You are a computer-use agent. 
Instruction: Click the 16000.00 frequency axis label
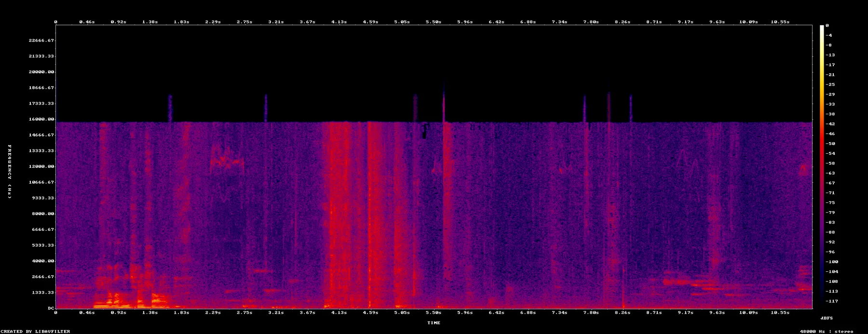pyautogui.click(x=41, y=120)
